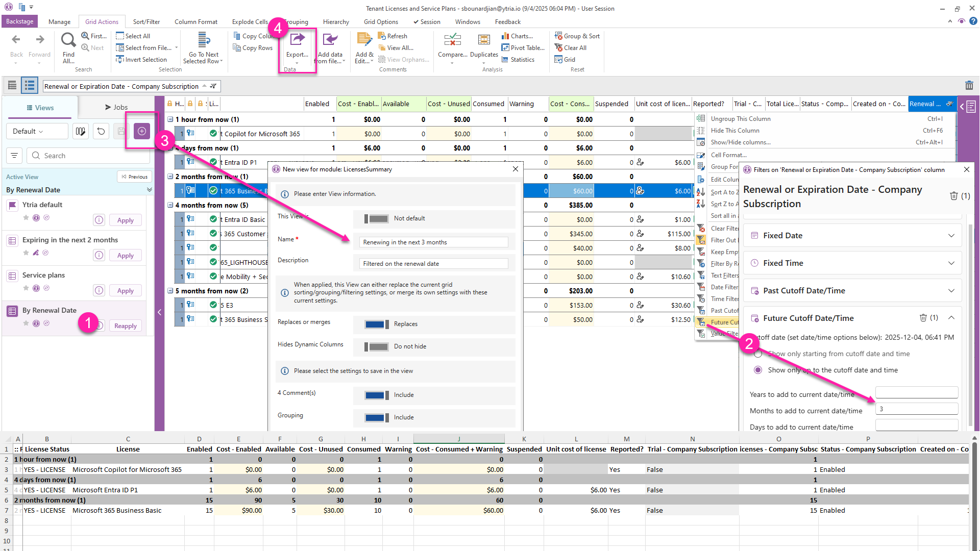Click the view Name input field
Screen dimensions: 980x551
coord(433,242)
